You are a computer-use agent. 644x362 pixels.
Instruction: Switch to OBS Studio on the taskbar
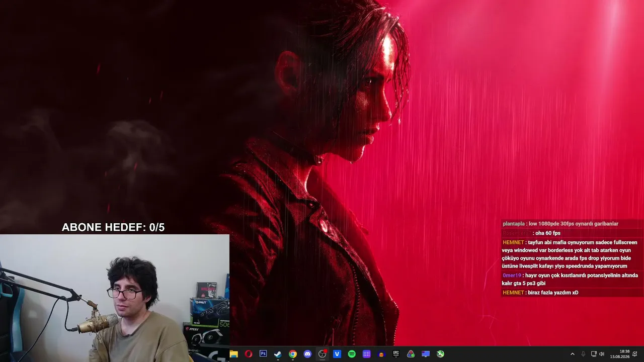tap(323, 354)
